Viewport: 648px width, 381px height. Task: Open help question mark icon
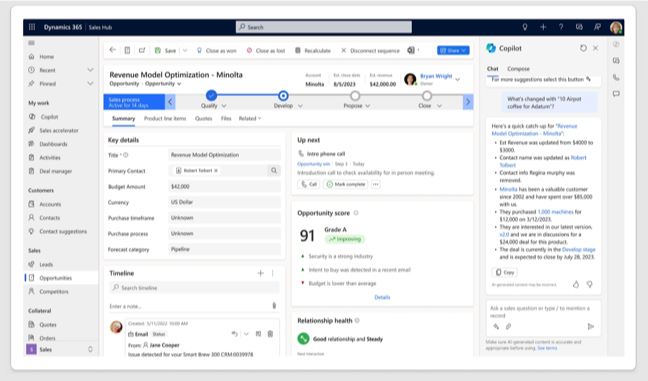[x=561, y=27]
